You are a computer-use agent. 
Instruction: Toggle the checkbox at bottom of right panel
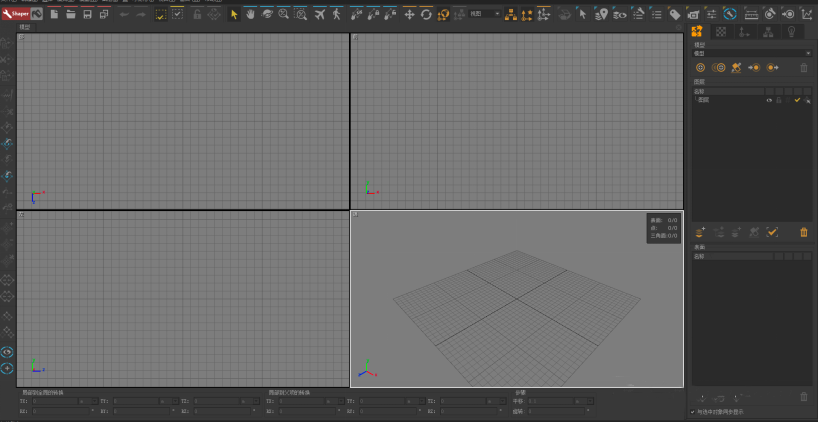coord(693,411)
